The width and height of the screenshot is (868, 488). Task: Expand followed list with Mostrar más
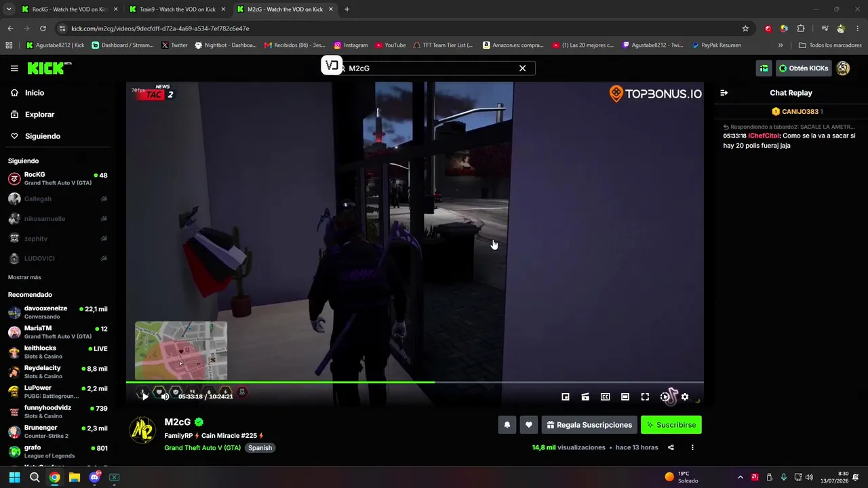click(24, 277)
